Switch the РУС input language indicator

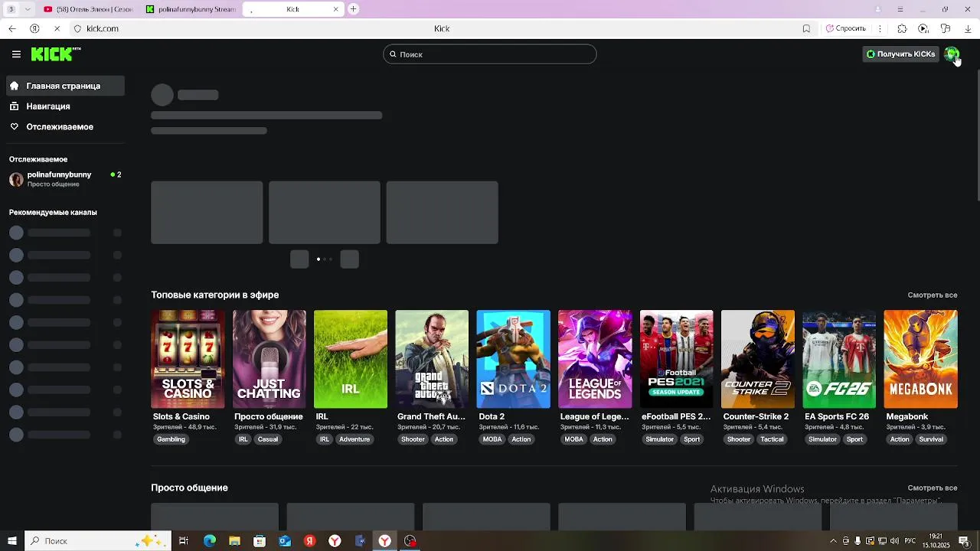pyautogui.click(x=910, y=541)
